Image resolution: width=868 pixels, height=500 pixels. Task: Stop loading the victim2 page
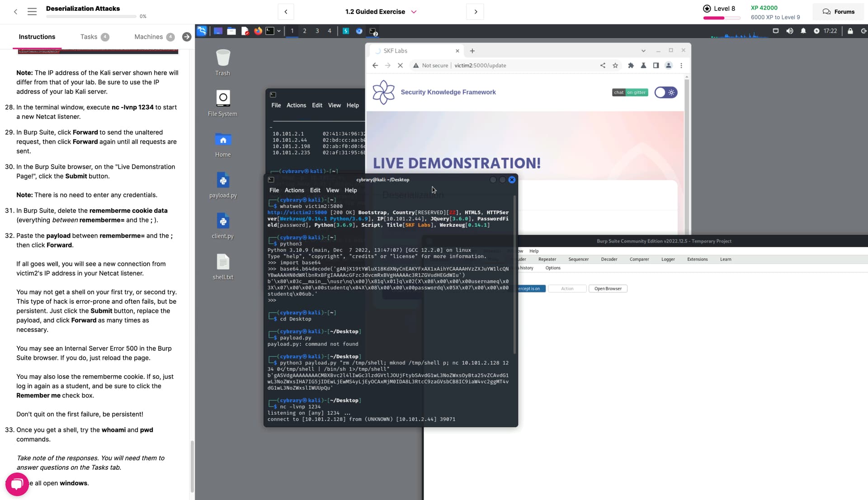(400, 66)
